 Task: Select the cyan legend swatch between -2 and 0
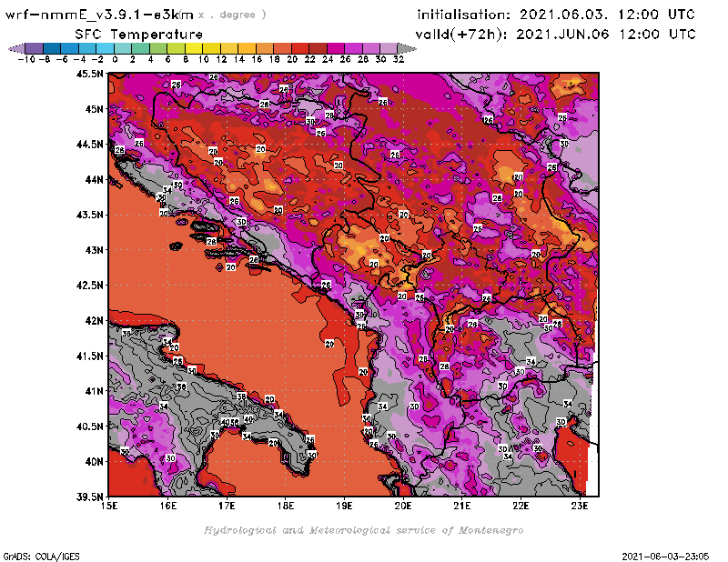pos(106,48)
